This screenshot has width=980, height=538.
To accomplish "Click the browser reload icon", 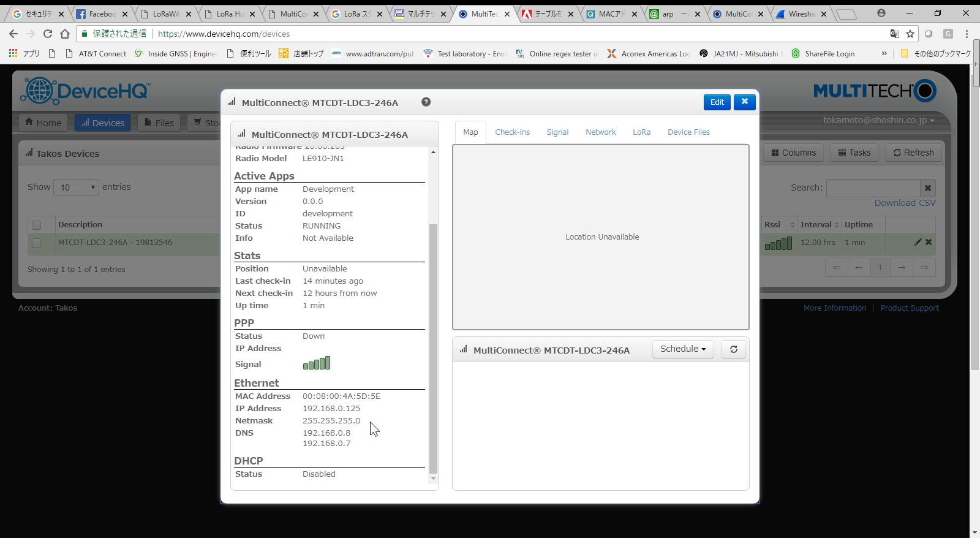I will point(48,34).
